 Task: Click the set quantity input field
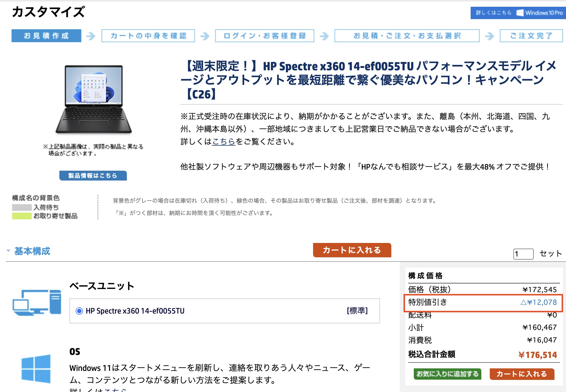pyautogui.click(x=523, y=254)
